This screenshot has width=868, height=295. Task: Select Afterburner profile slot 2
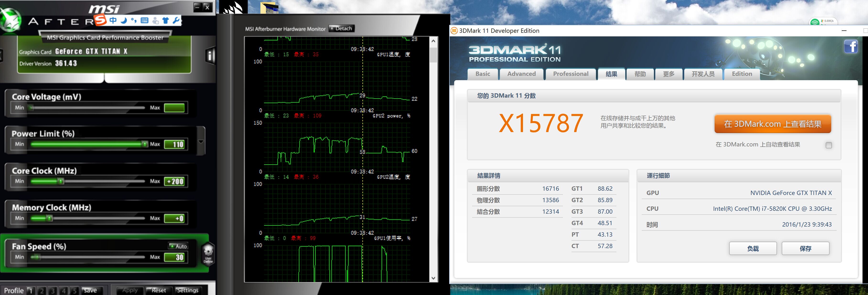click(42, 290)
